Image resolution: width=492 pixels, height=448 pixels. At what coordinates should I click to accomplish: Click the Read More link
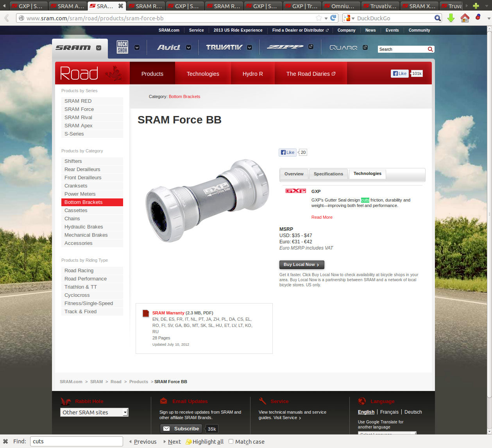322,217
